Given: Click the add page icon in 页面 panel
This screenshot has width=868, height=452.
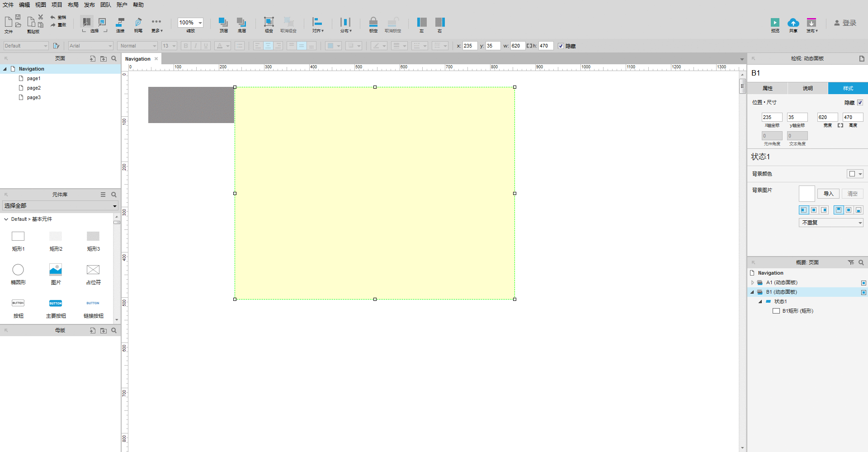Looking at the screenshot, I should pos(92,59).
